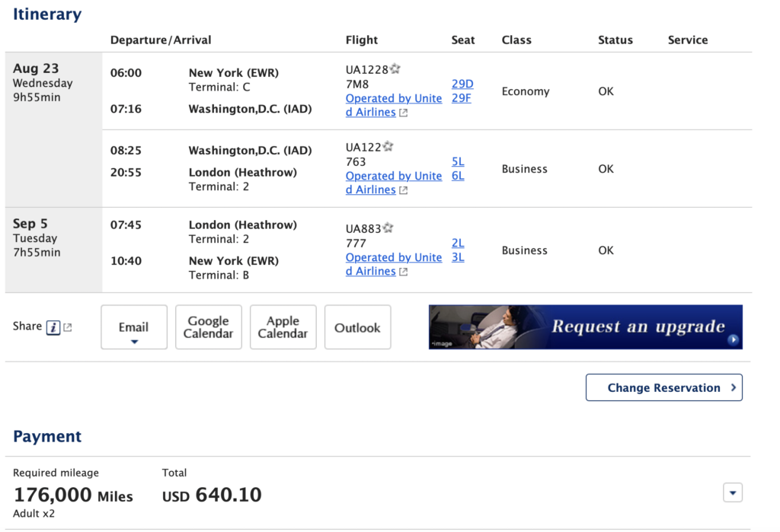Image resolution: width=780 pixels, height=532 pixels.
Task: Add trip to Google Calendar
Action: coord(208,327)
